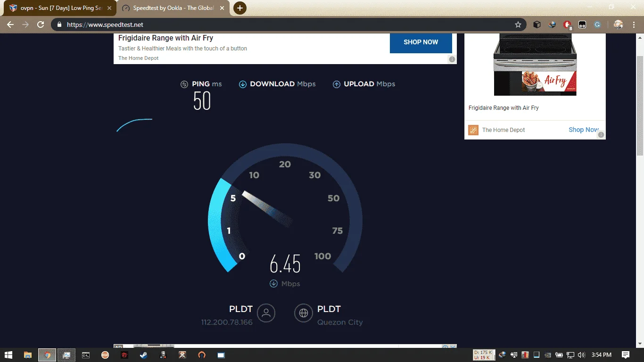This screenshot has width=644, height=362.
Task: Open the black two-eyed extension icon
Action: tap(582, 25)
